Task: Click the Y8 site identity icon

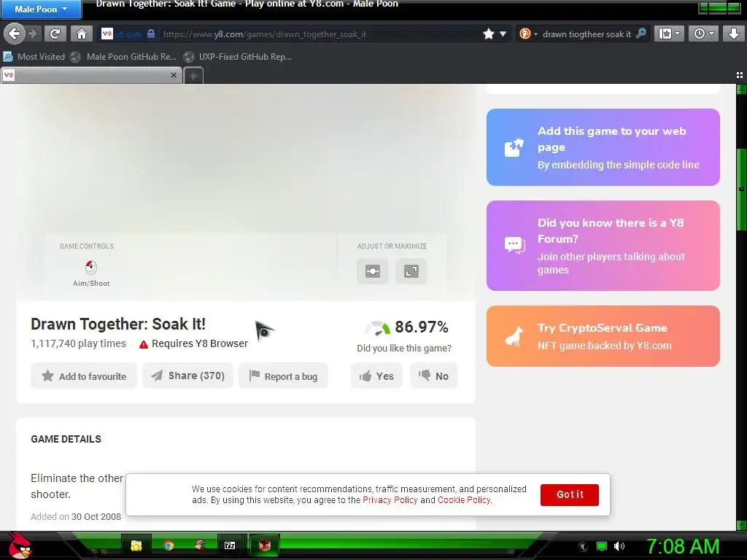Action: pos(107,34)
